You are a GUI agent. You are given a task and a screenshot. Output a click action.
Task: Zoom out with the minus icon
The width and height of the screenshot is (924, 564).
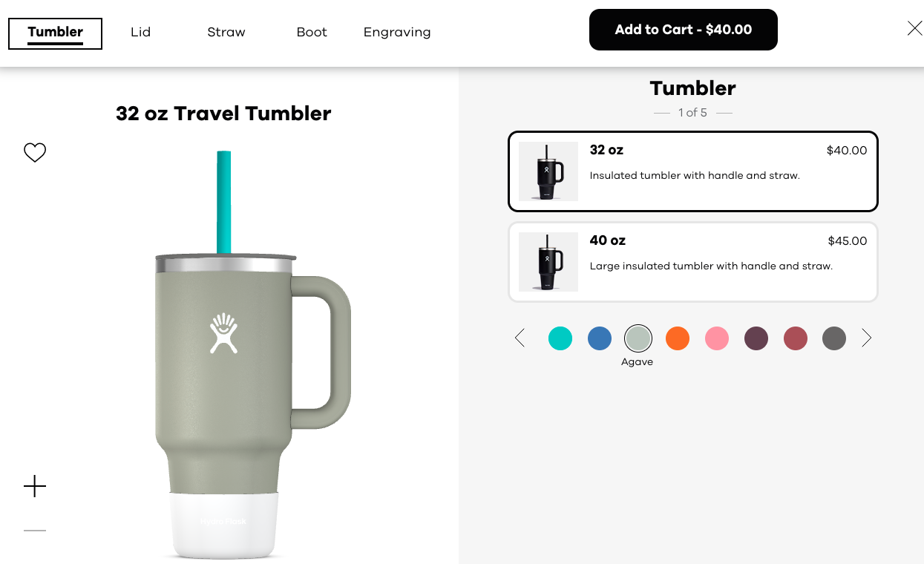(x=35, y=531)
